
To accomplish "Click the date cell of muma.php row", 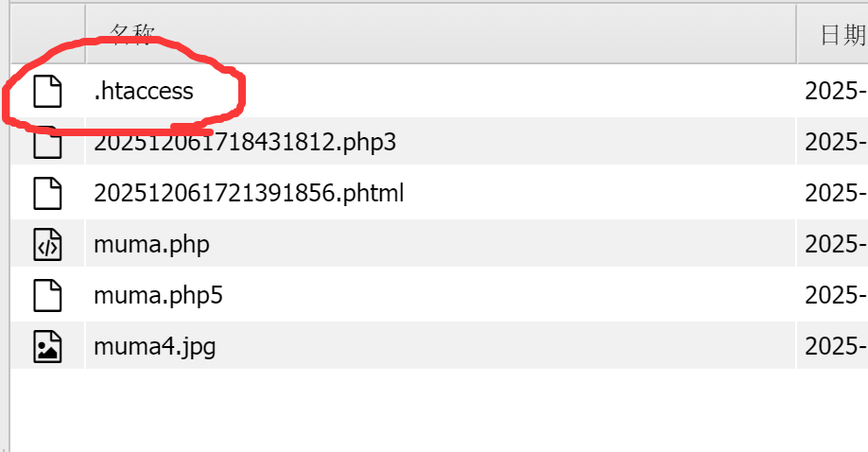I will coord(835,245).
